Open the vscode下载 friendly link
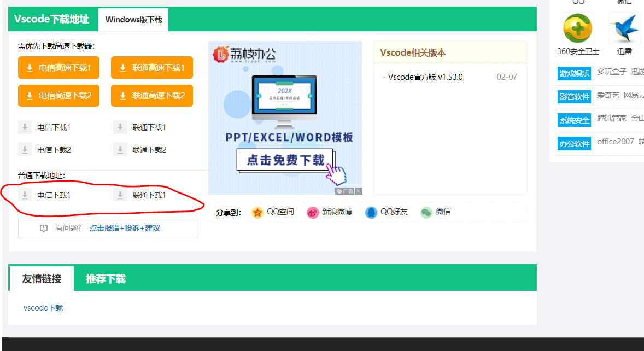 [43, 308]
